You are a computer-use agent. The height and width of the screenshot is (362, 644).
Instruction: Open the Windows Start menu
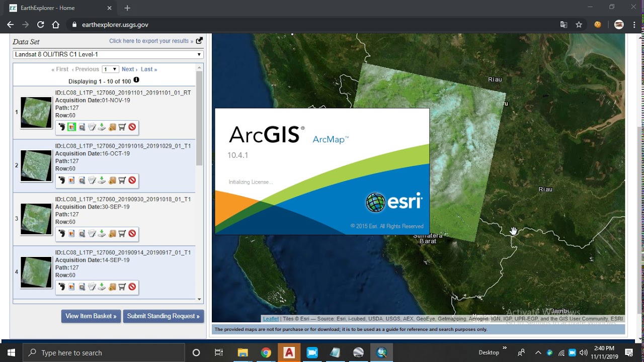(x=11, y=352)
